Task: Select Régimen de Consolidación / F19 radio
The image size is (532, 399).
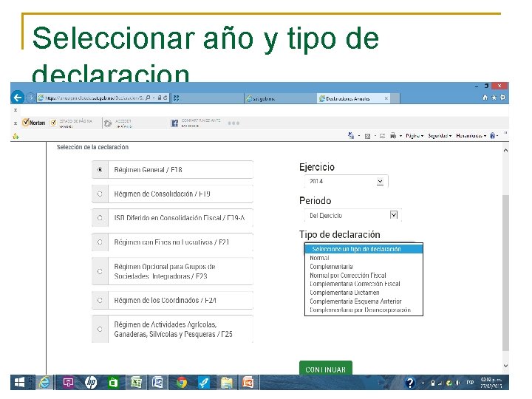Action: click(100, 194)
